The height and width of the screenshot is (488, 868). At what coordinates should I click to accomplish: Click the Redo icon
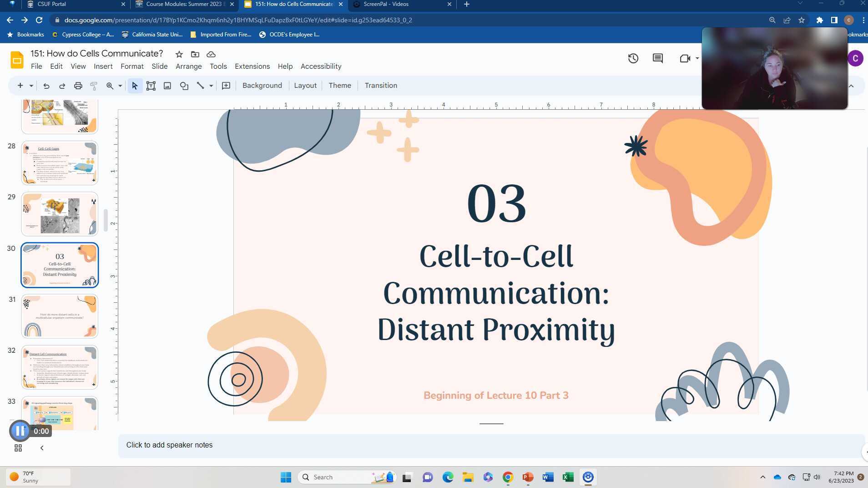coord(62,85)
